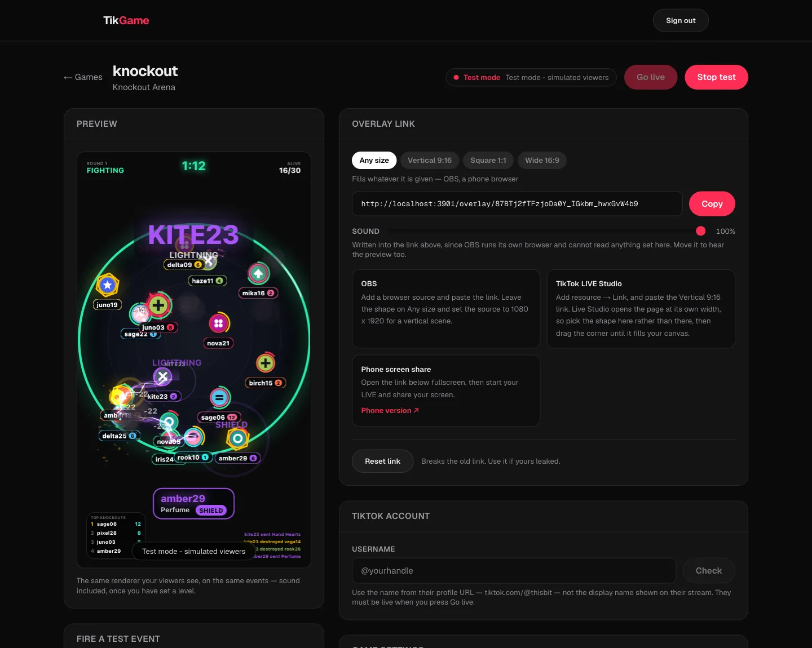
Task: Click amber29's yellow ring avatar
Action: [237, 438]
